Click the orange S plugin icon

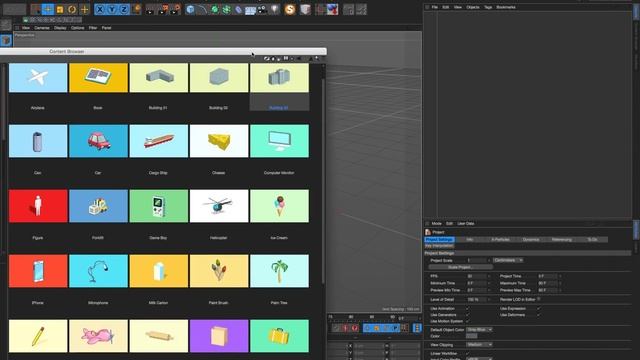(x=290, y=9)
